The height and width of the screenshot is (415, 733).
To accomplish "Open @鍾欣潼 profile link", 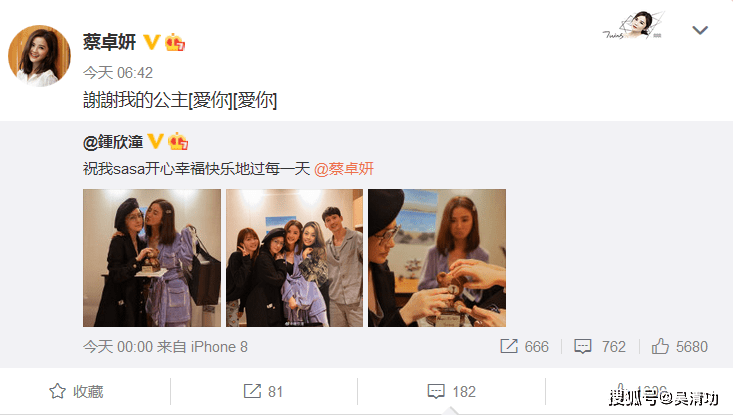I will [x=113, y=142].
